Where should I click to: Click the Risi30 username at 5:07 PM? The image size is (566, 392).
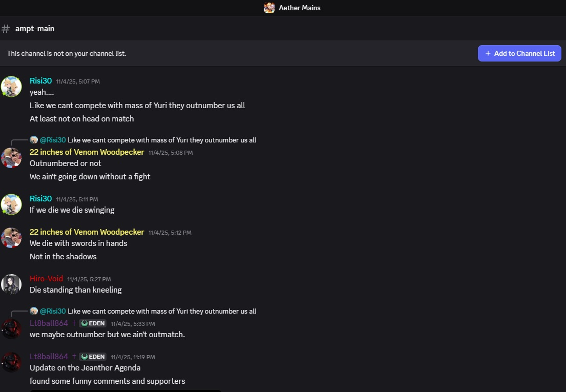pos(41,81)
